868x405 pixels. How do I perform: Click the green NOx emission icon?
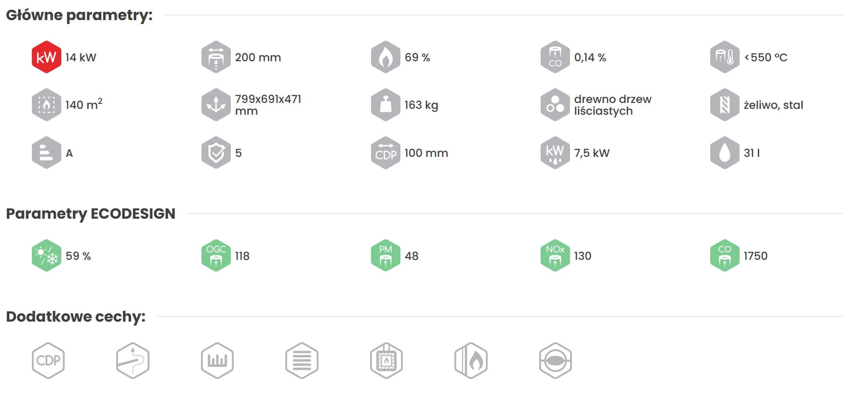tap(555, 255)
